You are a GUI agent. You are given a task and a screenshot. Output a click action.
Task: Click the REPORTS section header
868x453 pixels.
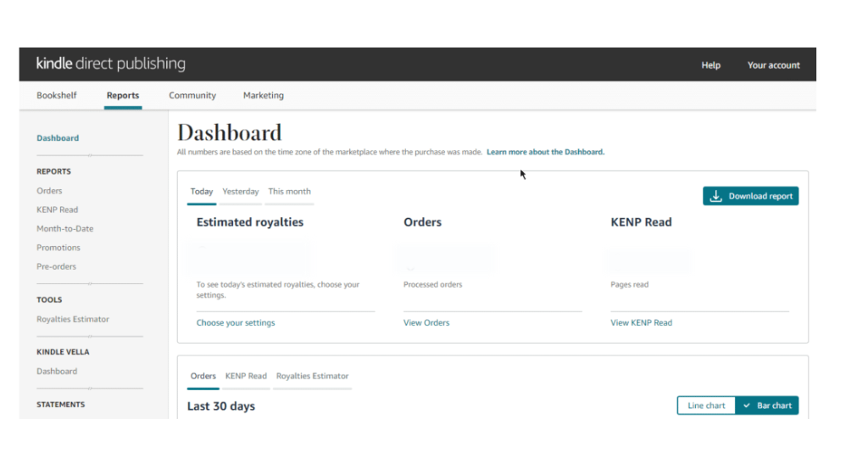pyautogui.click(x=53, y=171)
